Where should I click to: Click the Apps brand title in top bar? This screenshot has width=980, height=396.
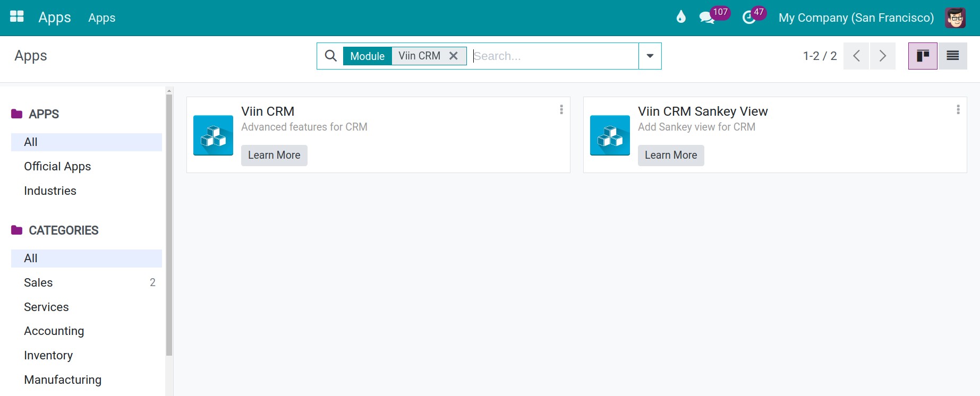55,18
